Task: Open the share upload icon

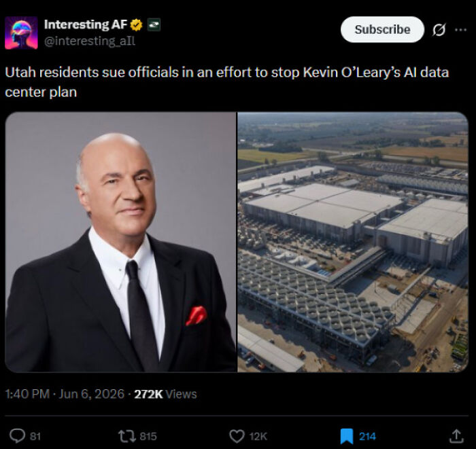Action: [456, 436]
